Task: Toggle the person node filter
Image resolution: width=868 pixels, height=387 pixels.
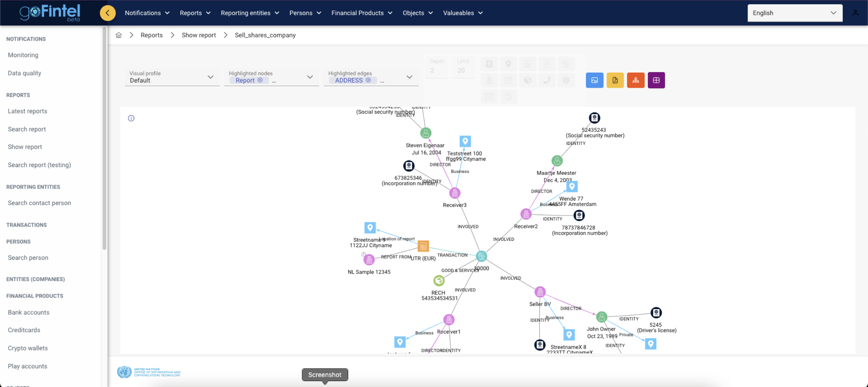Action: click(547, 64)
